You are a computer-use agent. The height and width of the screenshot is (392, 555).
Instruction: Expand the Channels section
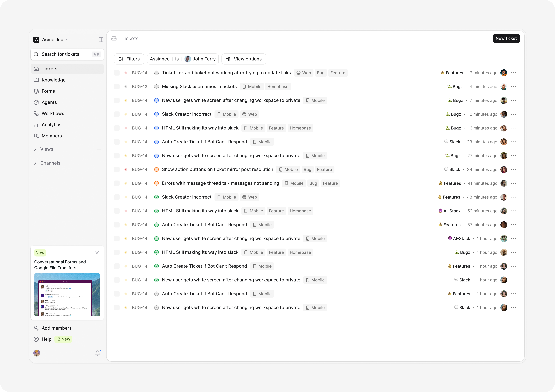tap(35, 163)
